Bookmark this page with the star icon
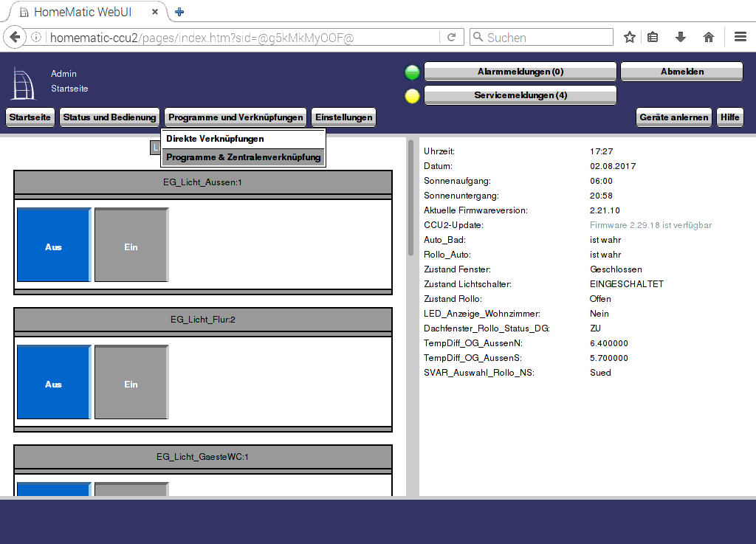 [x=629, y=38]
